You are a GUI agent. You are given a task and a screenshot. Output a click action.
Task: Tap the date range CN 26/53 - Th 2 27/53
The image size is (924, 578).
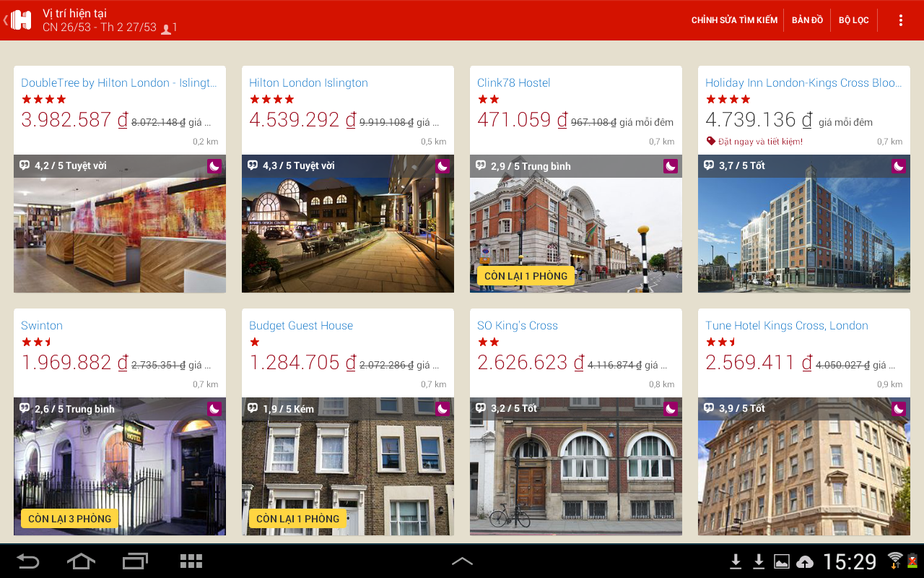(100, 27)
